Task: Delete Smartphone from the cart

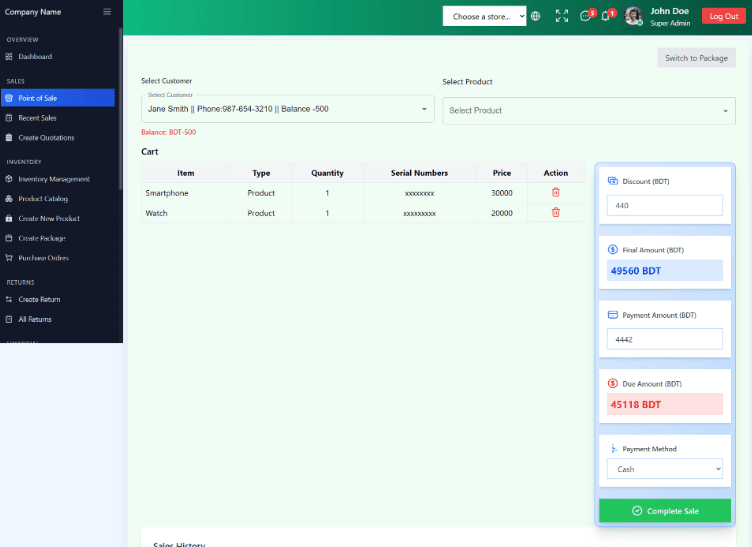Action: click(x=556, y=192)
